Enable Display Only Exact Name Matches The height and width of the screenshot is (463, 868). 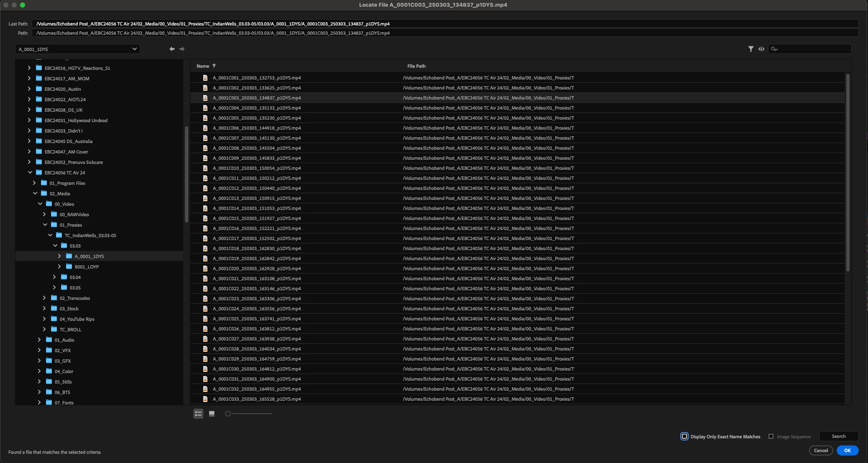[684, 436]
